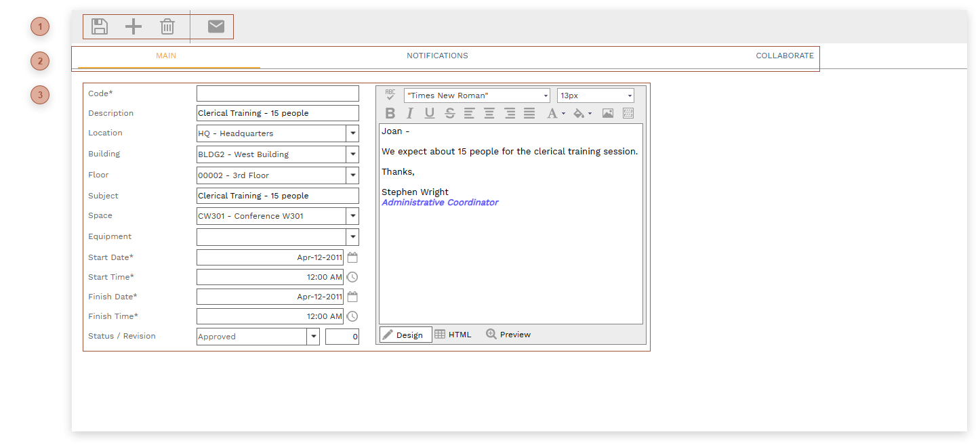The image size is (980, 447).
Task: Open the Finish Time clock picker
Action: pyautogui.click(x=352, y=316)
